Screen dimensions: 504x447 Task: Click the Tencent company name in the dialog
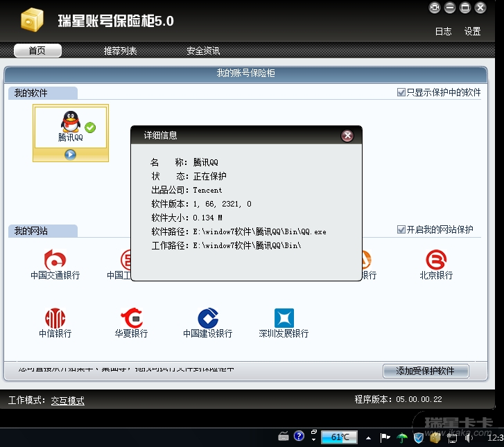click(208, 191)
